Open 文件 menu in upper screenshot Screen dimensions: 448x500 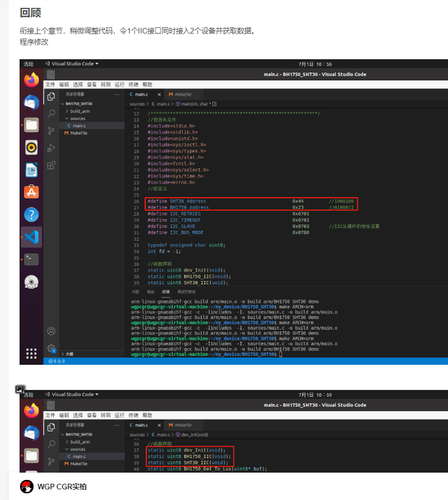(50, 84)
